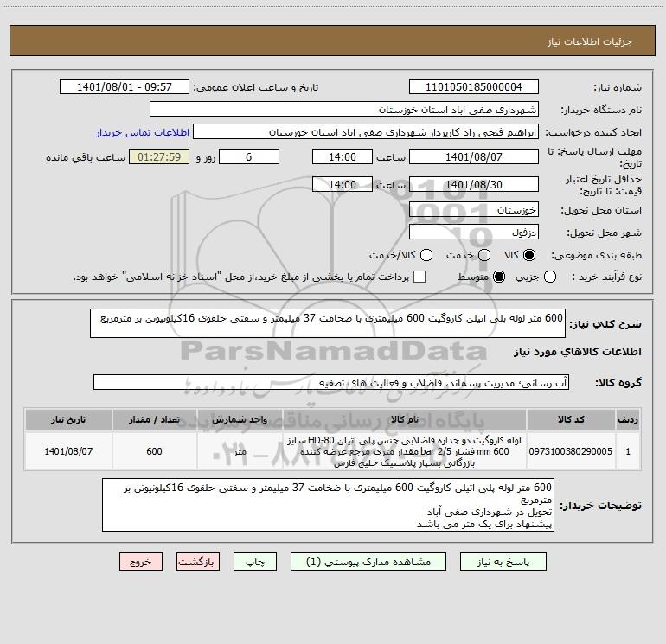Screen dimensions: 666x644
Task: Select the خدمت radio button
Action: pos(484,255)
